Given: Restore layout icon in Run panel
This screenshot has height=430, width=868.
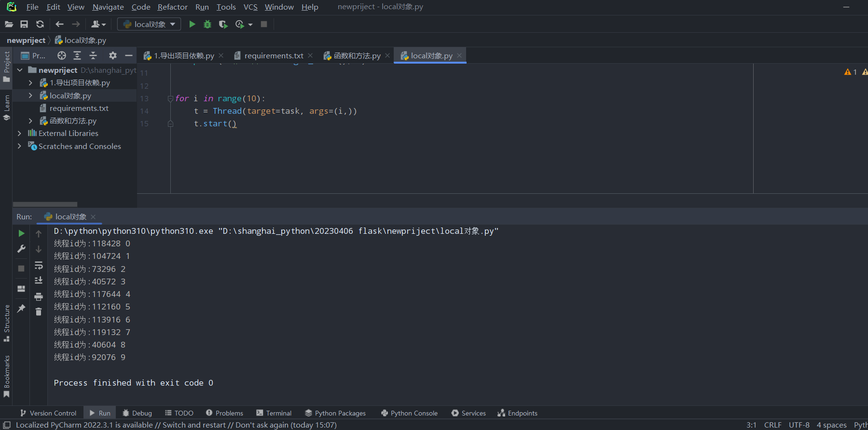Looking at the screenshot, I should point(21,289).
